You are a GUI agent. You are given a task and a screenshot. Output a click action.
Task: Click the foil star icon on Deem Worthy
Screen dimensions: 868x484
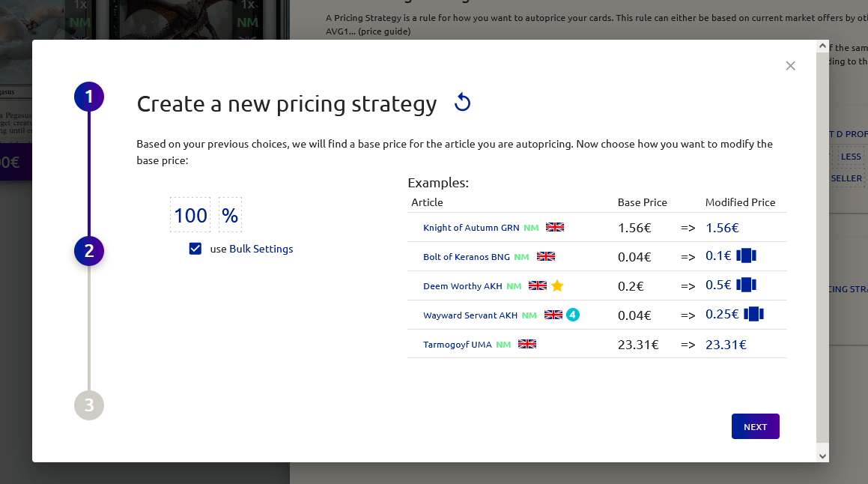pyautogui.click(x=557, y=285)
